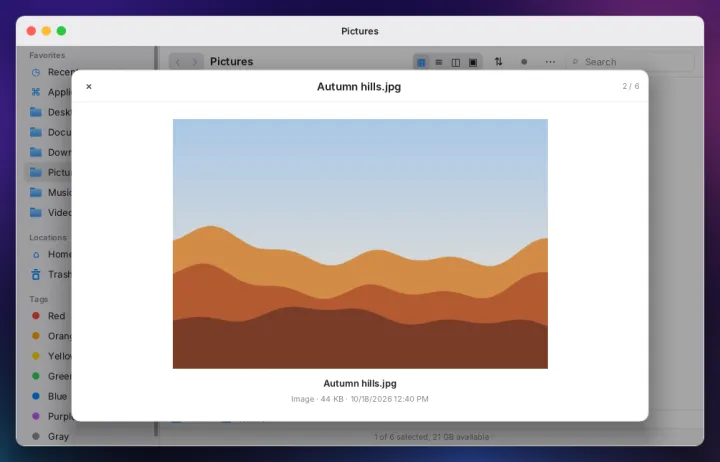Switch to column view in toolbar

coord(456,62)
